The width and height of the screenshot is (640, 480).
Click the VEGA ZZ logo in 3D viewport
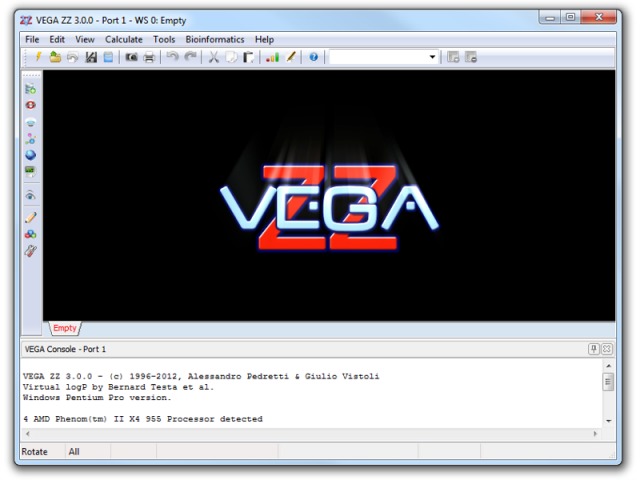click(x=329, y=207)
